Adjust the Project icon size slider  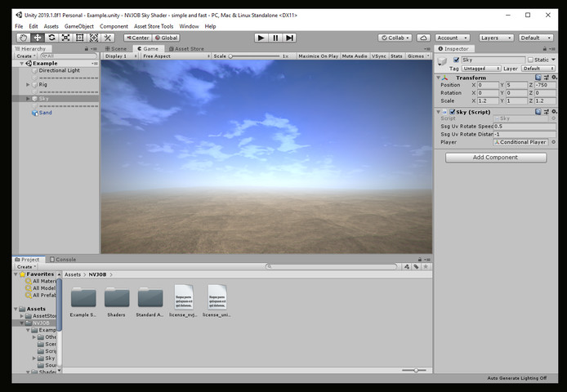pos(415,370)
